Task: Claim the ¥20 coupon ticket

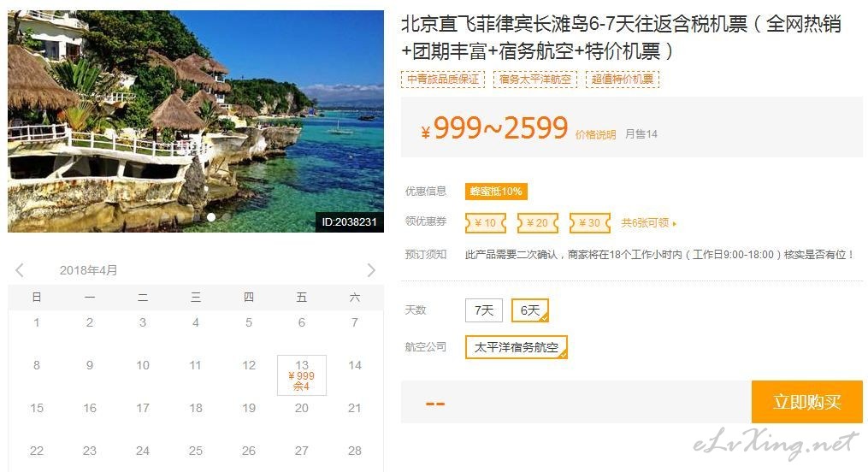Action: (x=538, y=223)
